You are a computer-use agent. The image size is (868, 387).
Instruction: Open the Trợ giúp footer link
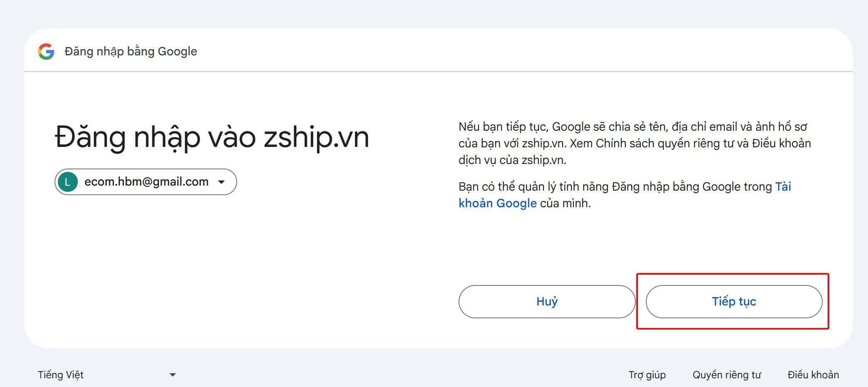point(647,375)
